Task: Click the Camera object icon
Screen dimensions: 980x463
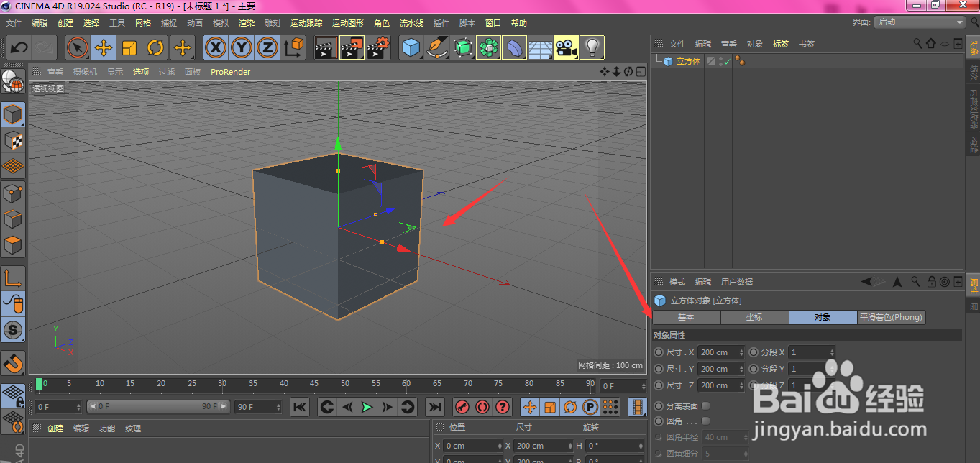Action: (566, 48)
